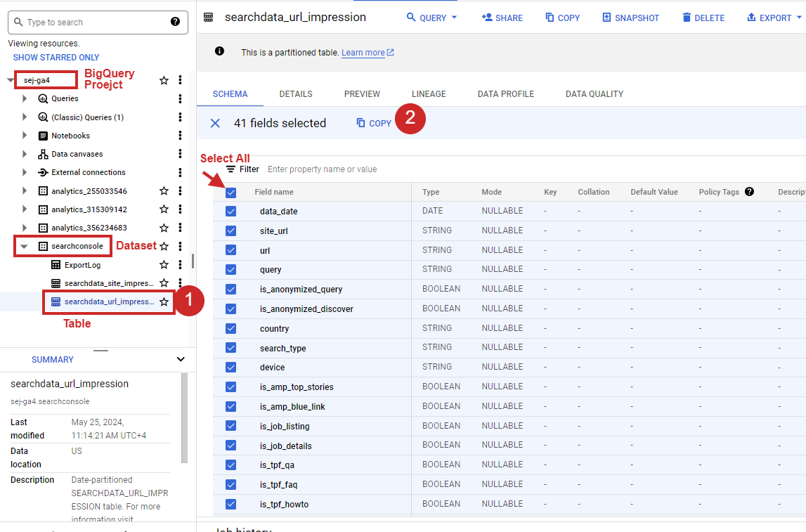Clear field selection with the X icon

pyautogui.click(x=215, y=122)
